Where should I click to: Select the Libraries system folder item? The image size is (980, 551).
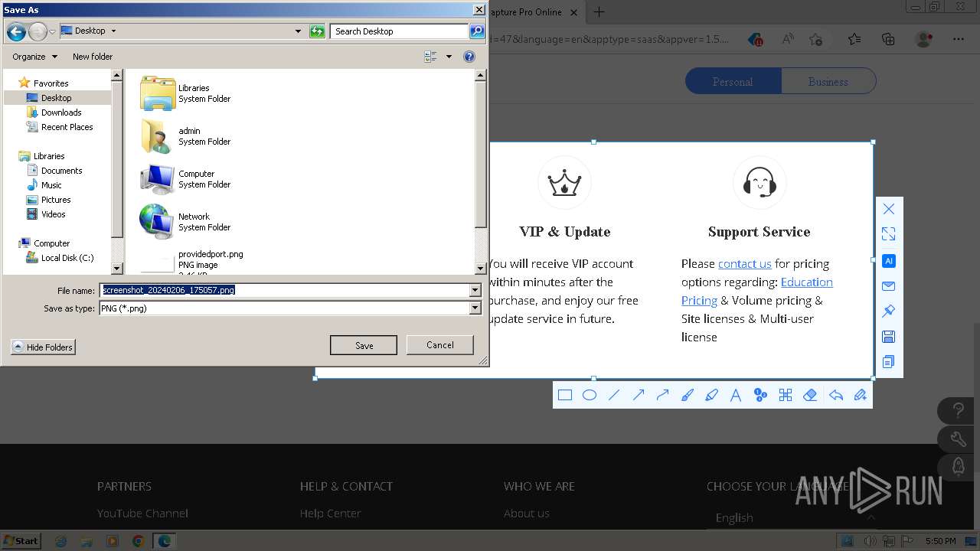(186, 93)
